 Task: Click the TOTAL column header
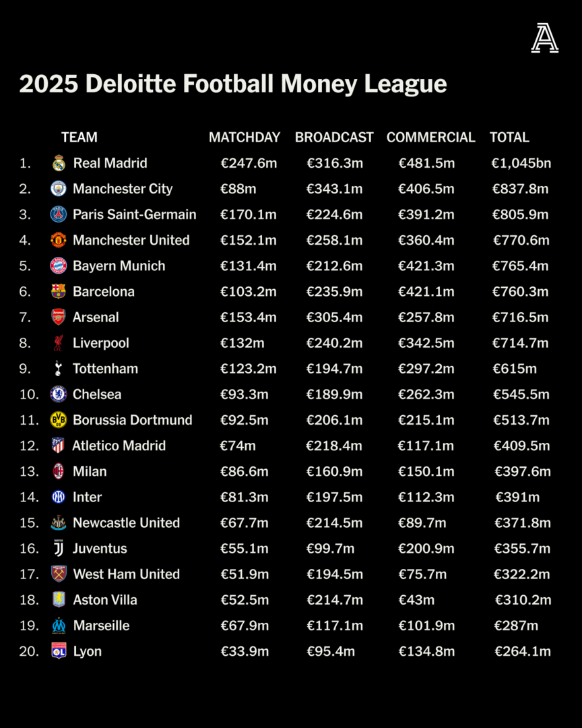(509, 138)
